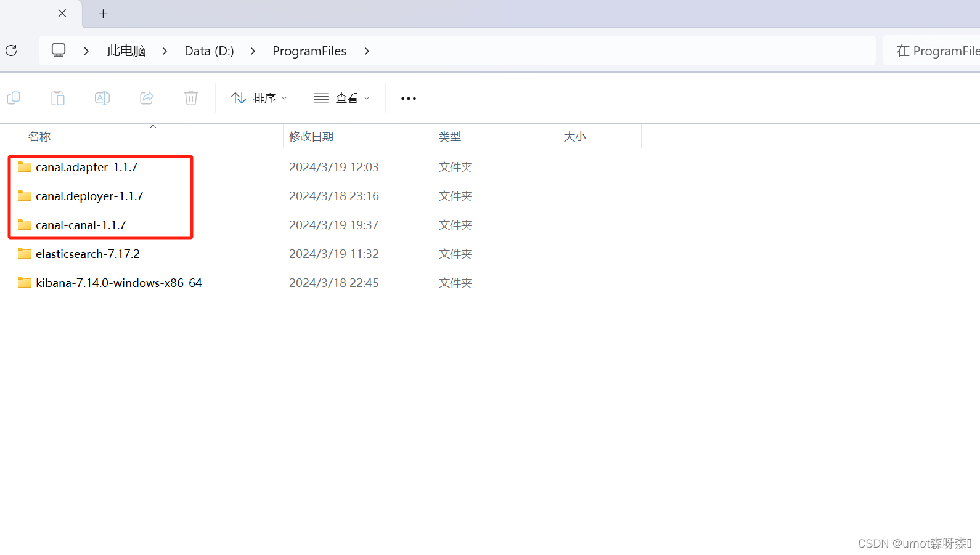
Task: Expand chevron after Data (D:)
Action: coord(253,51)
